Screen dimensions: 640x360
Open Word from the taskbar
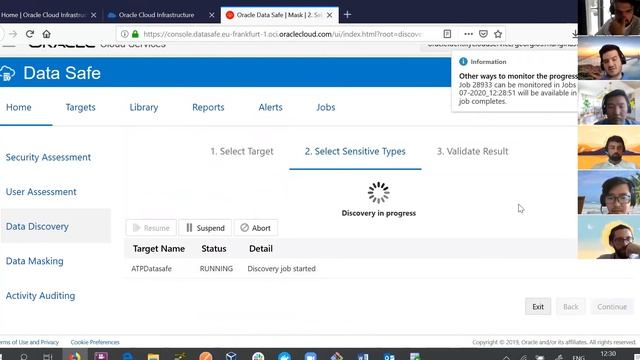point(362,357)
